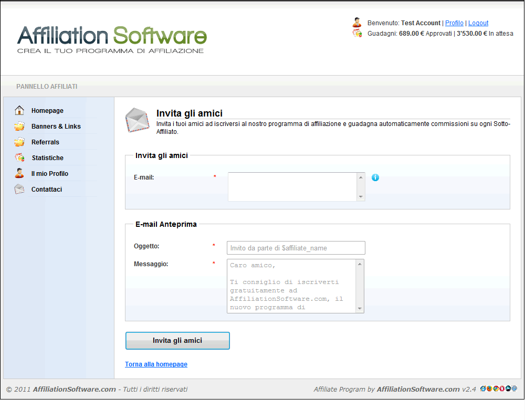Click the Invita gli amici button

coord(177,341)
